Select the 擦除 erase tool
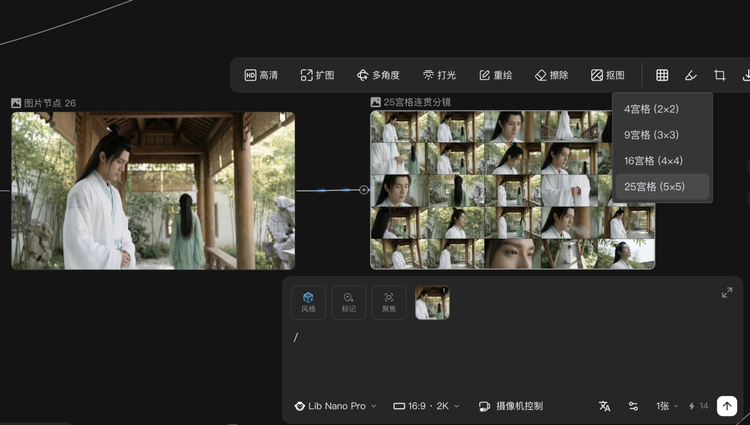Viewport: 750px width, 425px height. pos(551,75)
